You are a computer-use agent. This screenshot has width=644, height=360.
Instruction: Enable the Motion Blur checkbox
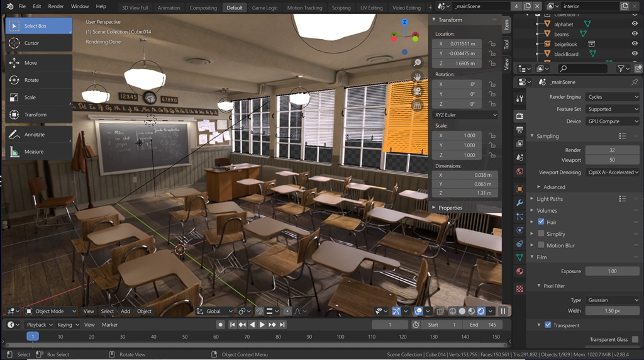click(541, 245)
